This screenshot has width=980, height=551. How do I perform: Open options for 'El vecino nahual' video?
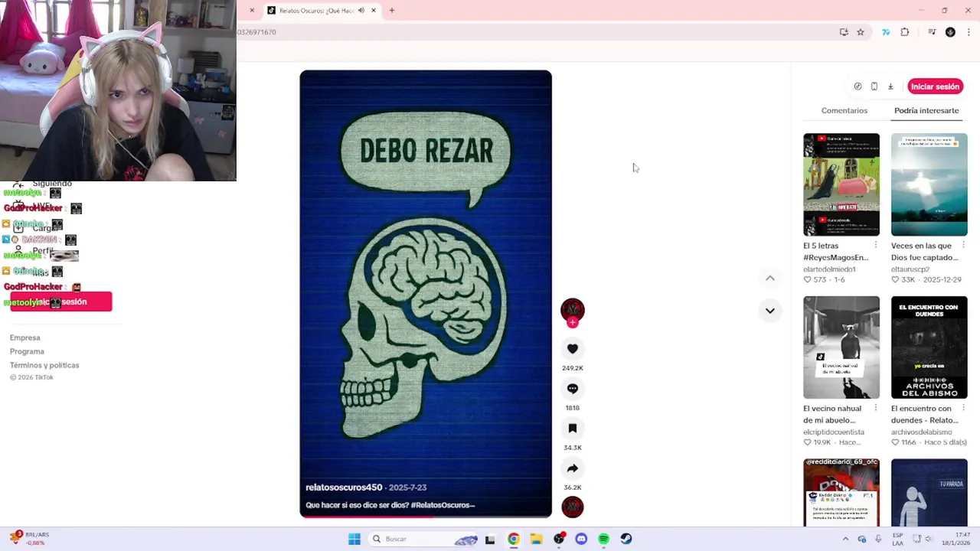[876, 409]
